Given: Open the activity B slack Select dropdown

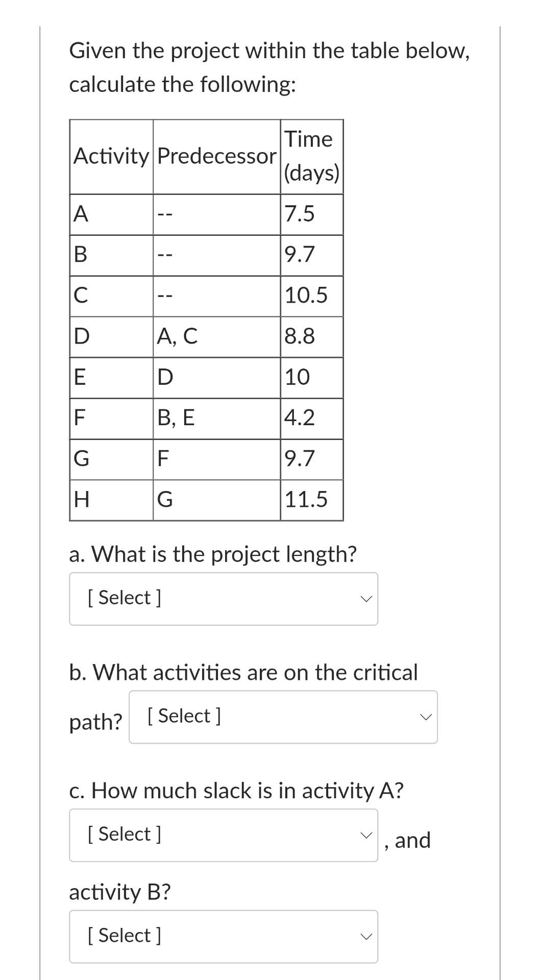Looking at the screenshot, I should (223, 936).
